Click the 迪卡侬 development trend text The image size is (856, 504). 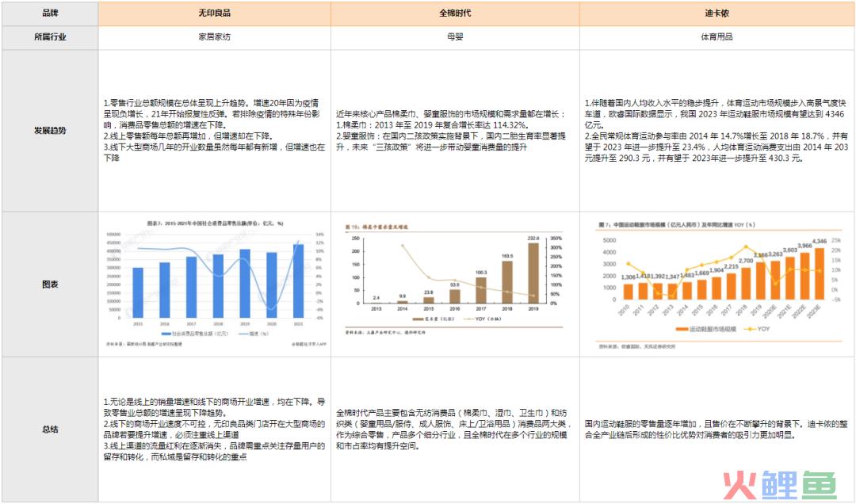[x=717, y=131]
